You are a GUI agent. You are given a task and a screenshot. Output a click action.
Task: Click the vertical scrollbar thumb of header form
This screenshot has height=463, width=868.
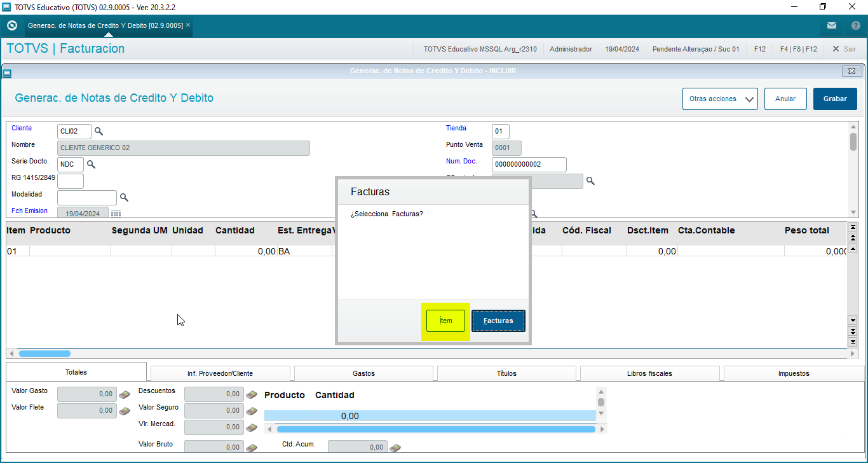(x=853, y=142)
